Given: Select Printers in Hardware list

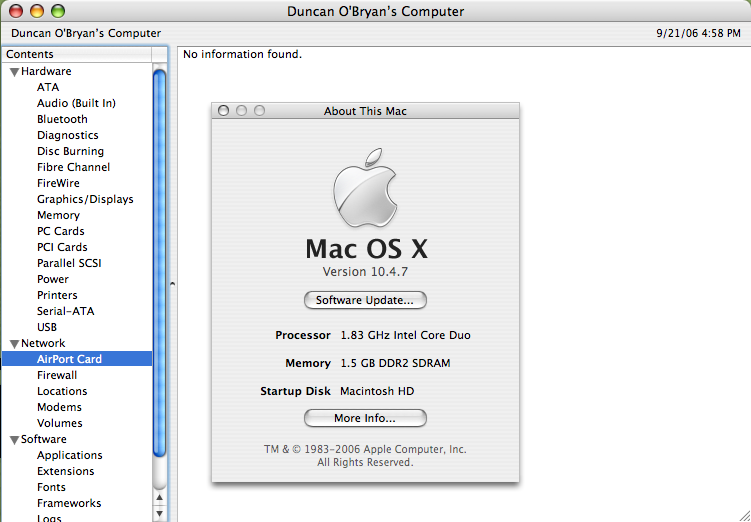Looking at the screenshot, I should pos(57,295).
